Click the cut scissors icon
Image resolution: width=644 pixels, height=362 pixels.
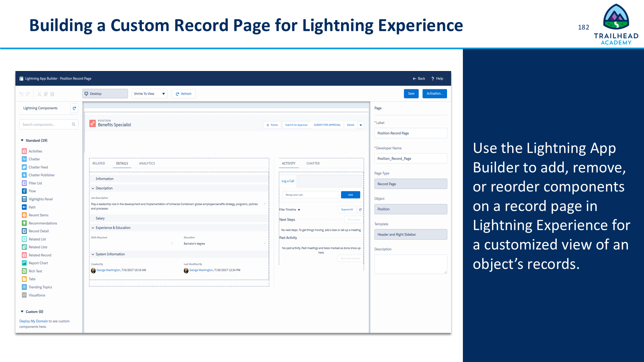tap(39, 94)
